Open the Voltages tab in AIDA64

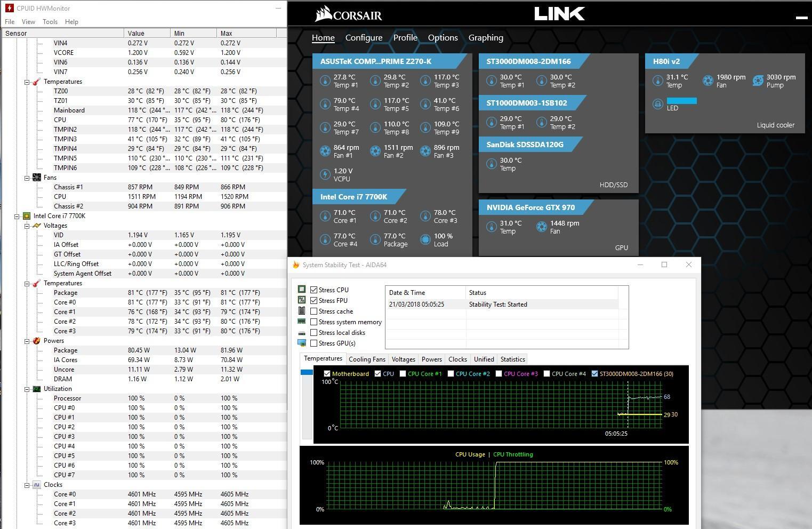point(403,359)
